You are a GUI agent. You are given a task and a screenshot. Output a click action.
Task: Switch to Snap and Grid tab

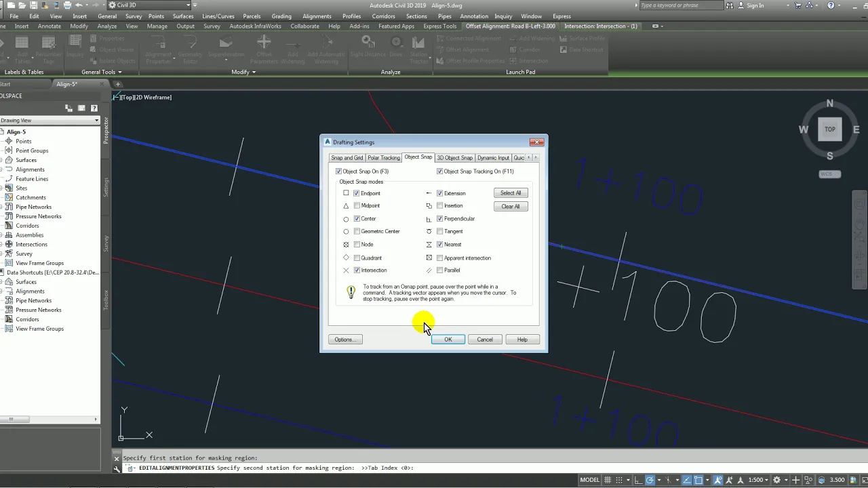coord(347,158)
